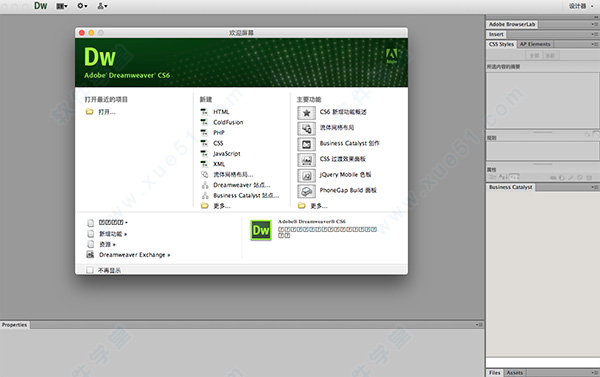The width and height of the screenshot is (600, 377).
Task: Click the 更多... link under 主要功能
Action: [319, 206]
